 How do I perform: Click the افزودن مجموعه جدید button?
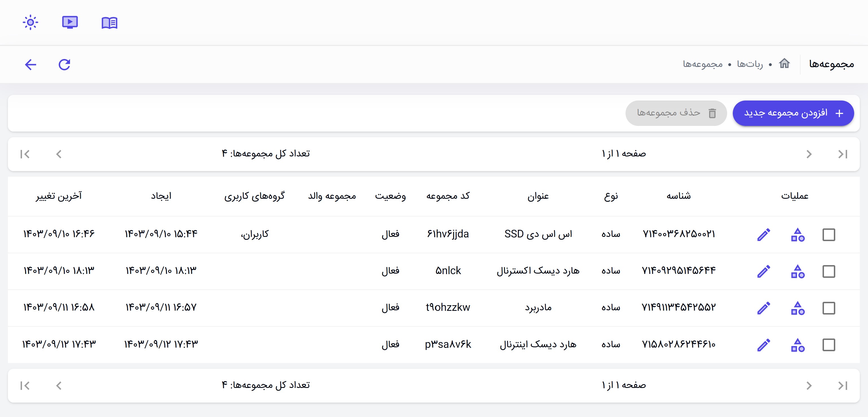coord(793,113)
